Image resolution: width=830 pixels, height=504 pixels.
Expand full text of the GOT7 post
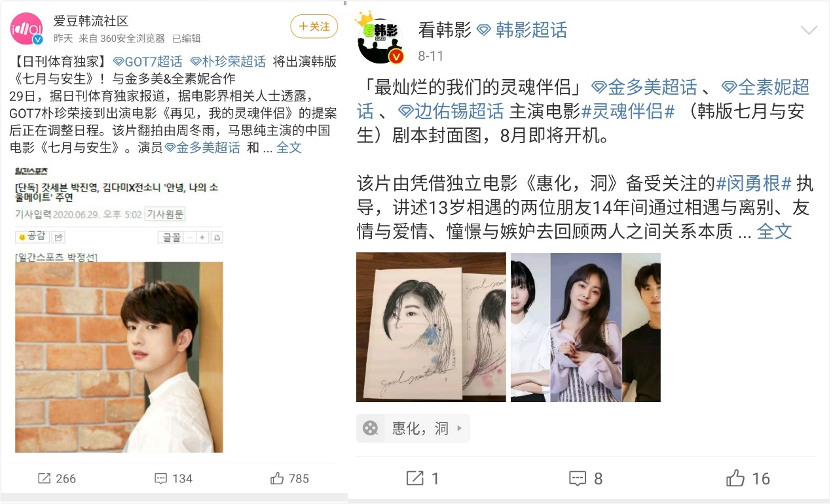(288, 148)
